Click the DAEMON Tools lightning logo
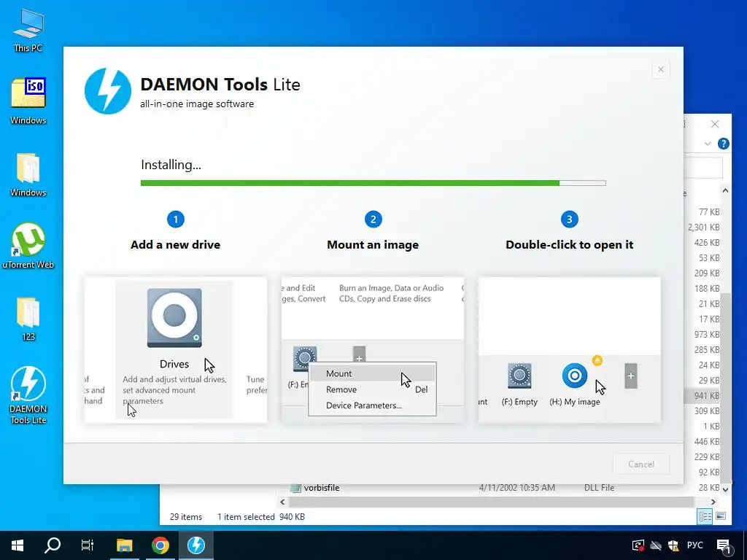This screenshot has width=747, height=560. coord(108,91)
